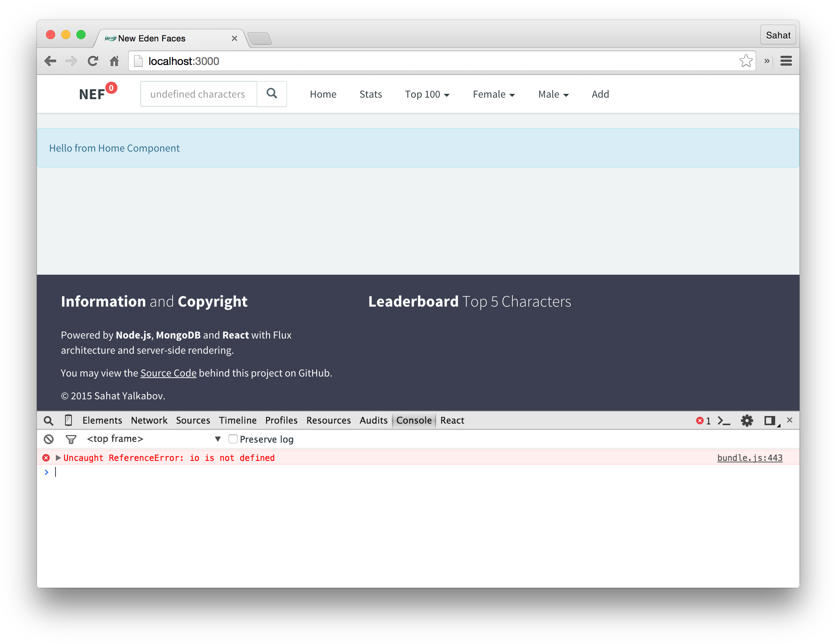Screen dimensions: 836x644
Task: Open the top frame context selector
Action: pyautogui.click(x=154, y=439)
